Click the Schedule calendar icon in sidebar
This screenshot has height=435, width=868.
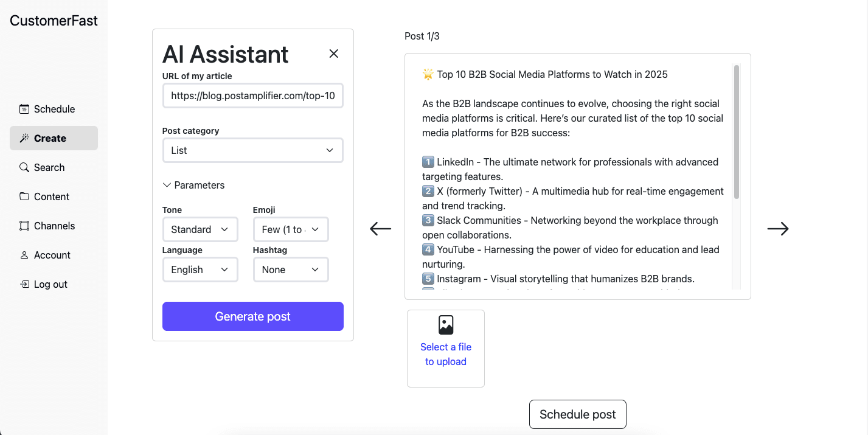(24, 110)
